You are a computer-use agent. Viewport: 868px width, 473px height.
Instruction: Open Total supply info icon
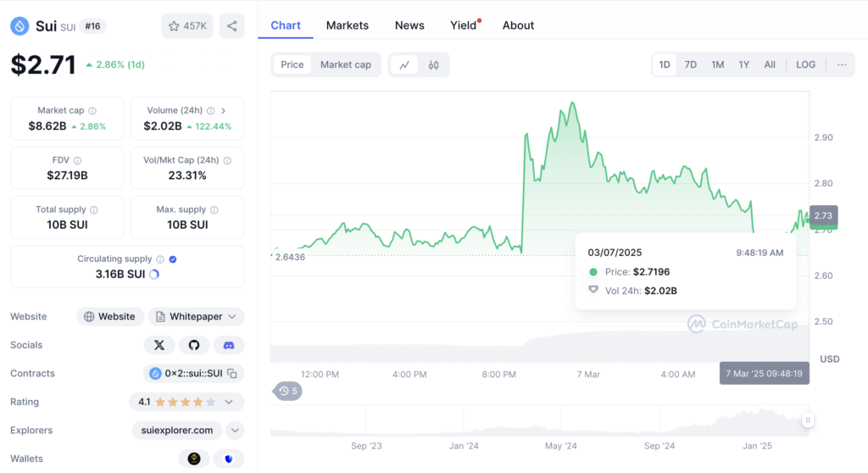[94, 210]
